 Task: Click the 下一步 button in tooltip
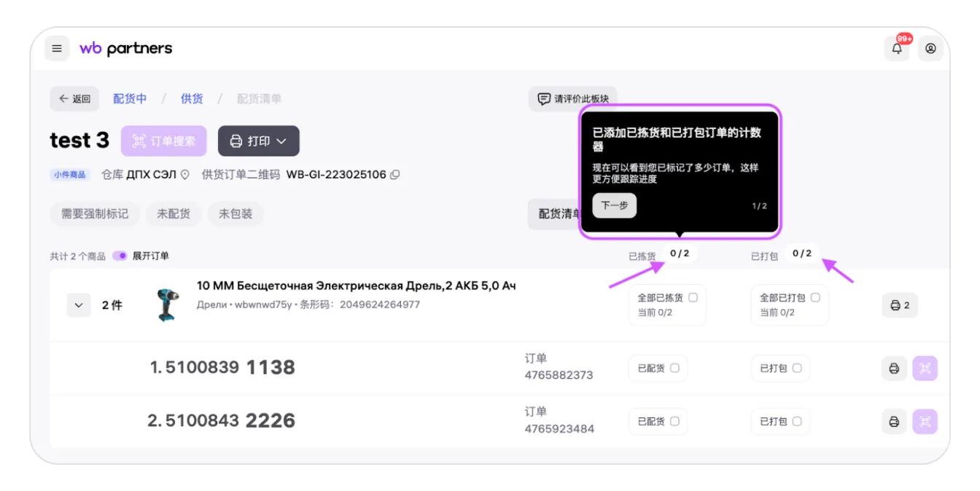click(614, 205)
